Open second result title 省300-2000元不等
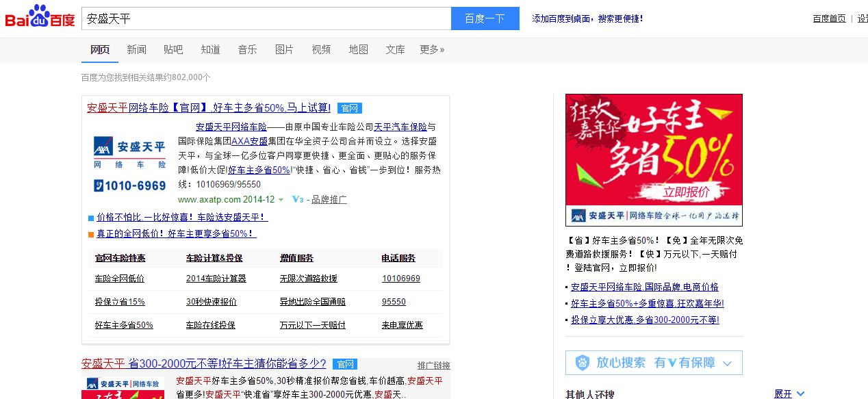 click(204, 363)
